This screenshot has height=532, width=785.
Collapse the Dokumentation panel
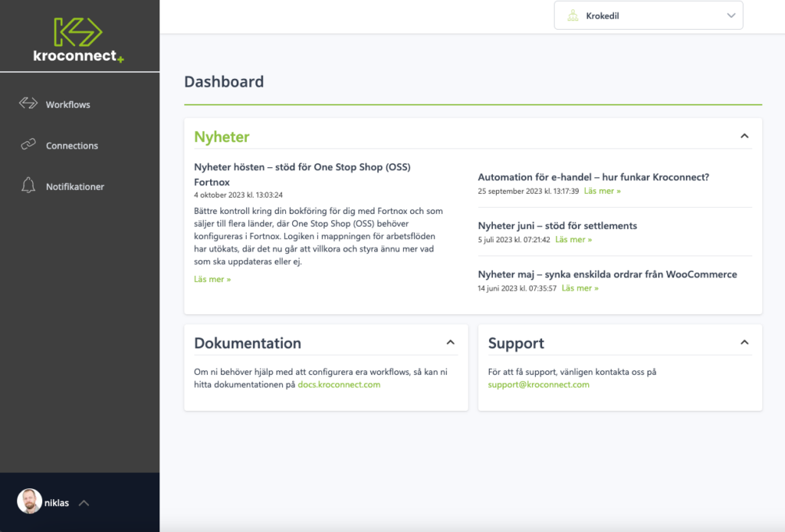(451, 342)
